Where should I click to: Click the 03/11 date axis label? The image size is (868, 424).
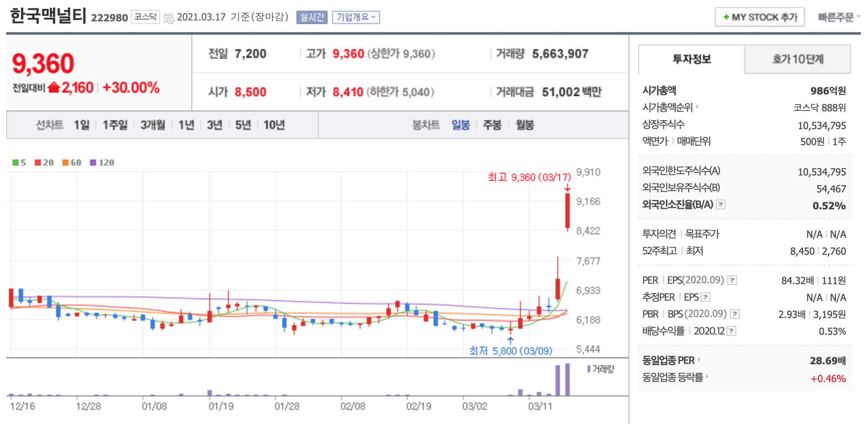click(x=540, y=406)
